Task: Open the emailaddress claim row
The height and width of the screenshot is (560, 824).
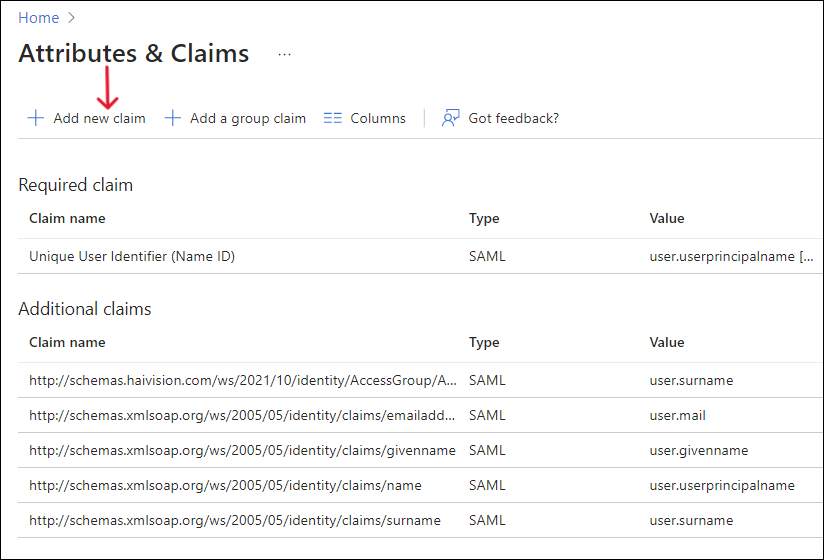Action: click(242, 415)
